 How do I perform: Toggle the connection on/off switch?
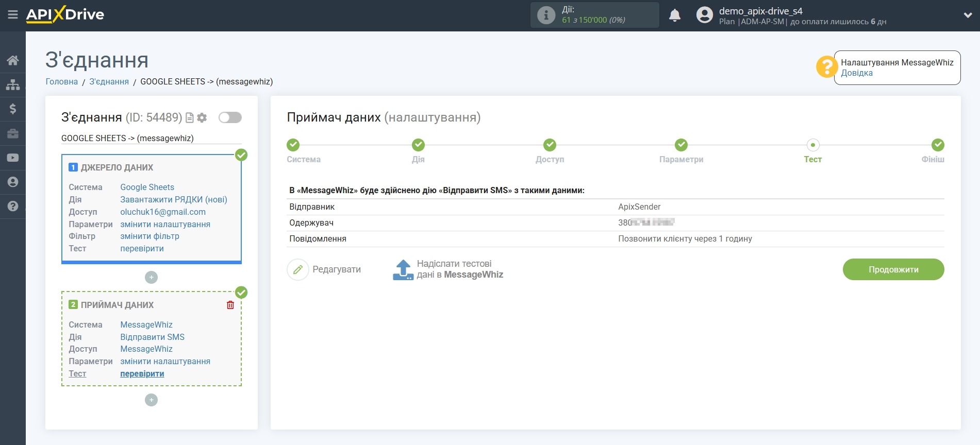[230, 117]
